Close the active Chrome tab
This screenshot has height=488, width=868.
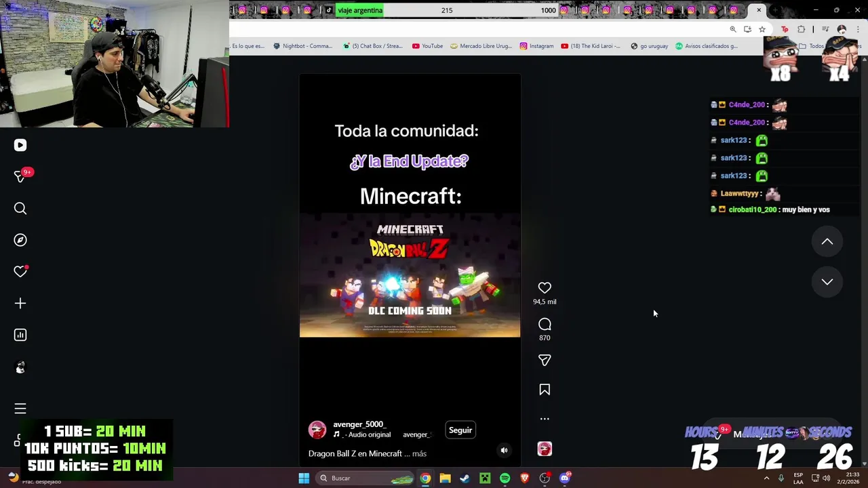(759, 10)
